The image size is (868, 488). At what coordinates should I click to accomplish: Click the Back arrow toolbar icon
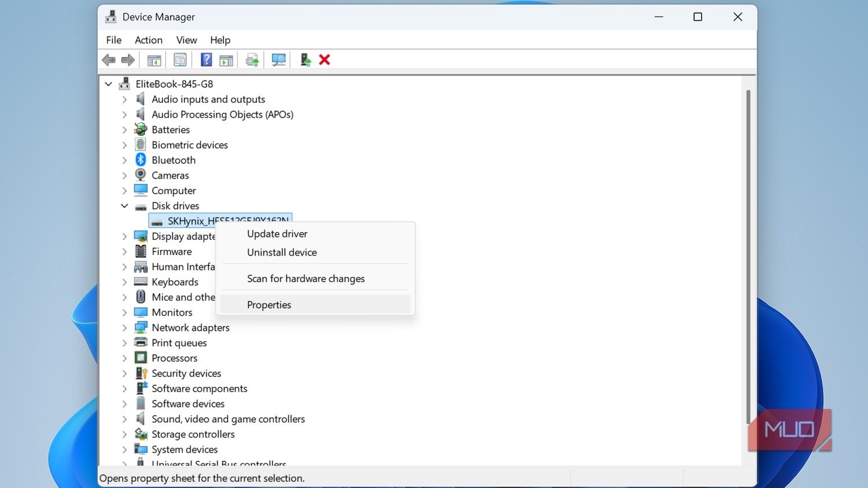tap(109, 60)
